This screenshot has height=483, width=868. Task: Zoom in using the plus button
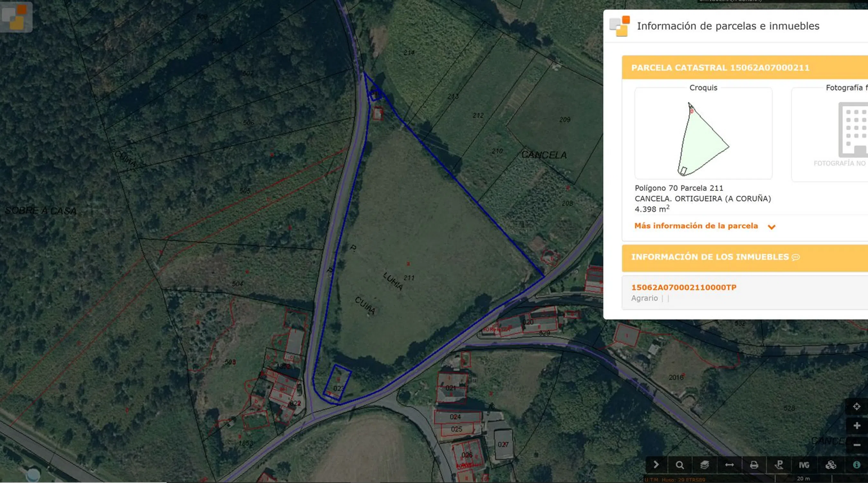click(x=856, y=426)
